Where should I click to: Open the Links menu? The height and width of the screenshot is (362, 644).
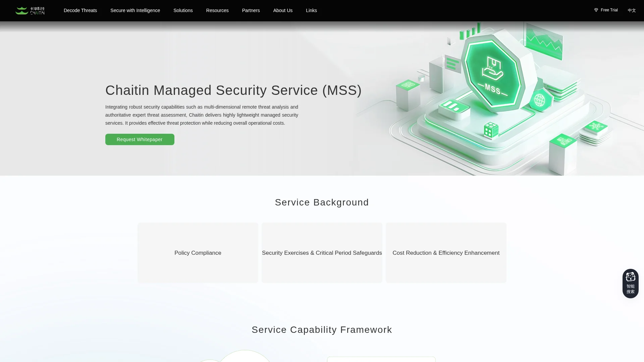(x=311, y=10)
